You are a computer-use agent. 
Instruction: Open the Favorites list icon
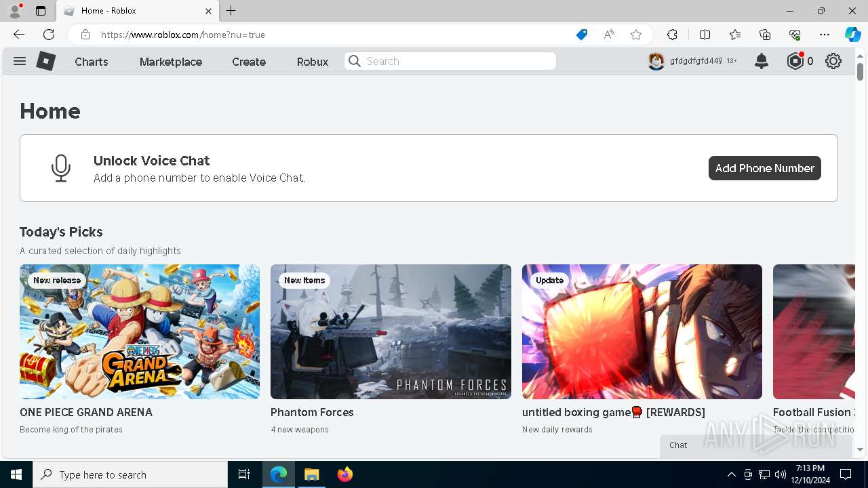click(735, 35)
